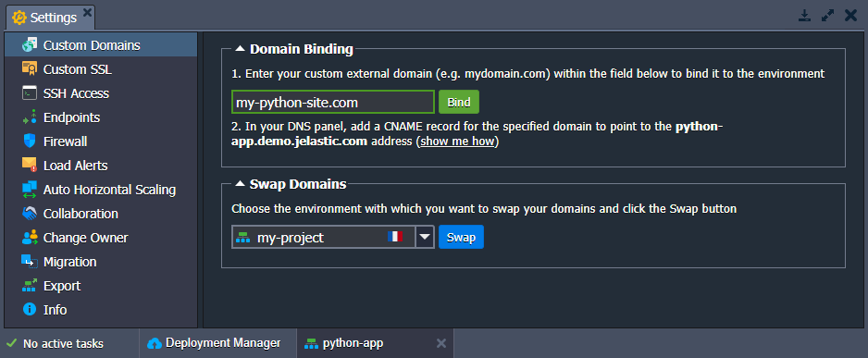Switch to the Deployment Manager tab

[x=215, y=343]
